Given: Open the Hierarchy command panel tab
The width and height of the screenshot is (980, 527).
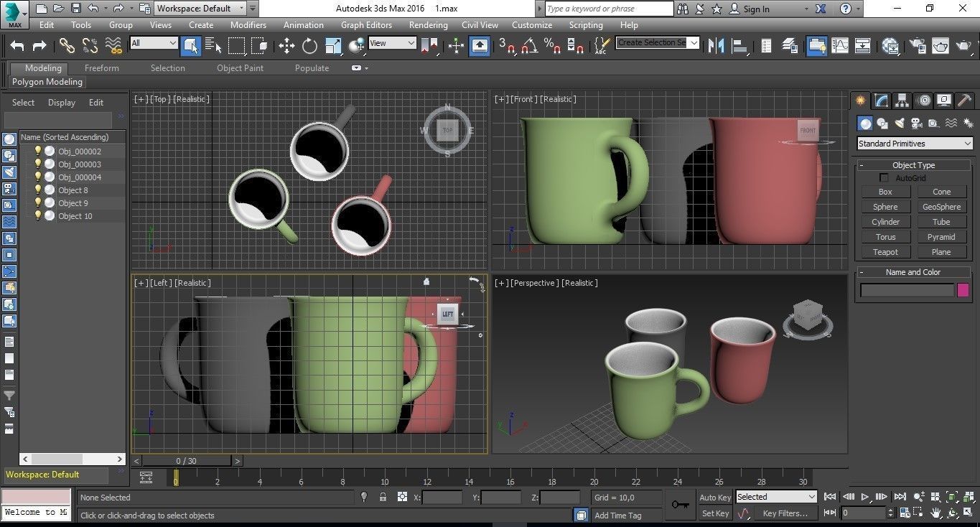Looking at the screenshot, I should pyautogui.click(x=902, y=101).
